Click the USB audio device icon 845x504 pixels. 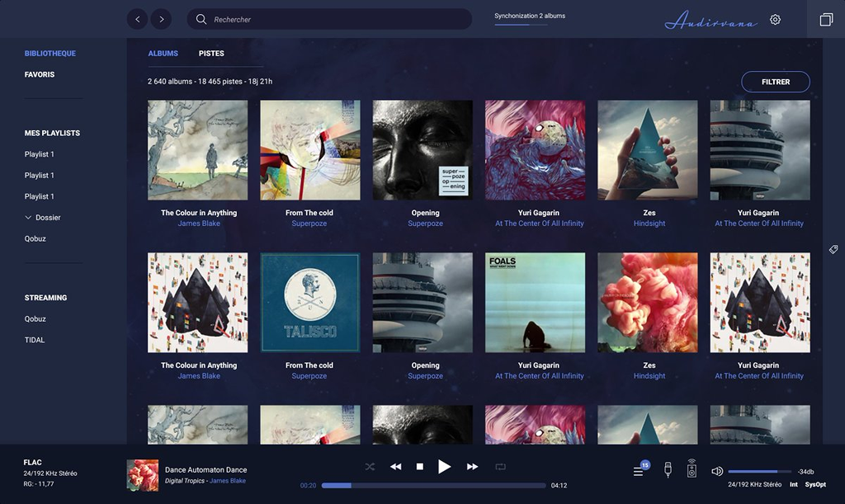[x=668, y=469]
